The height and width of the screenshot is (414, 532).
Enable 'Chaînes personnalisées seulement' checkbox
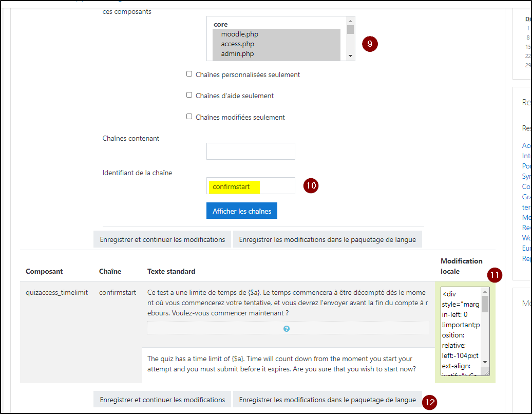pos(189,74)
